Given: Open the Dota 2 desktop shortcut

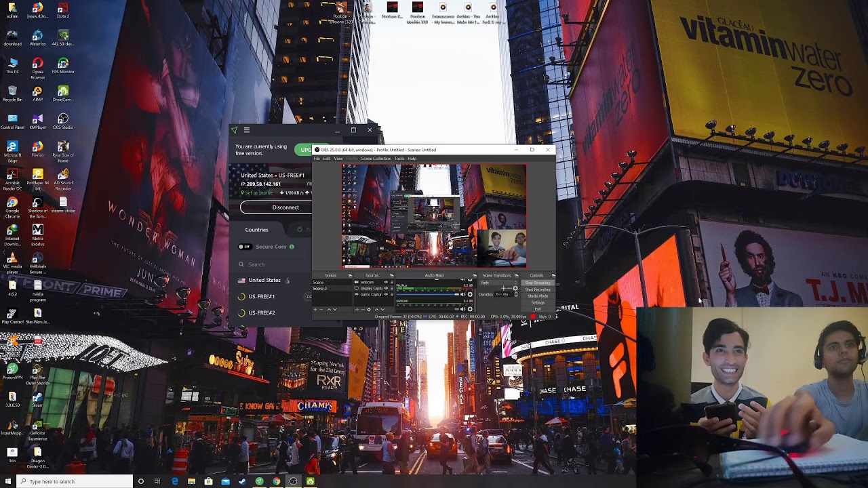Looking at the screenshot, I should [63, 10].
